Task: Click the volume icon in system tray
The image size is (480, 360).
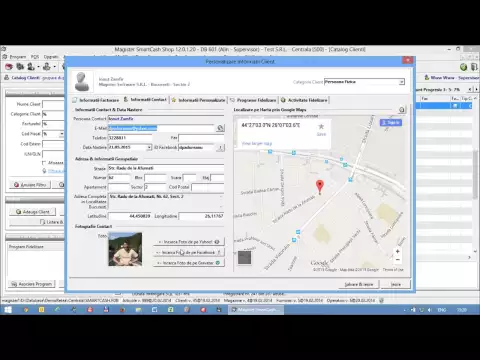Action: pyautogui.click(x=430, y=310)
